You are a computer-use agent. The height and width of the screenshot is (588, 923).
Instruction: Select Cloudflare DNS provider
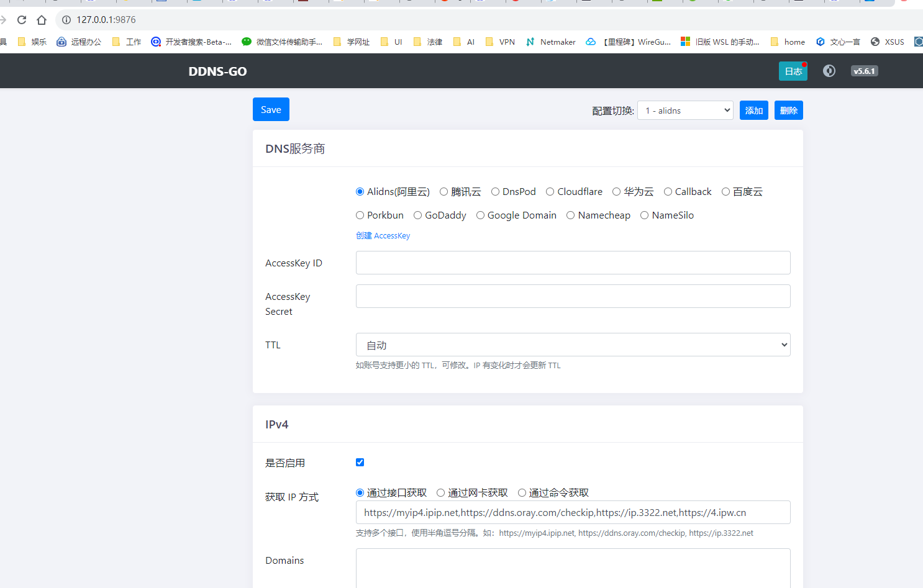pyautogui.click(x=550, y=192)
